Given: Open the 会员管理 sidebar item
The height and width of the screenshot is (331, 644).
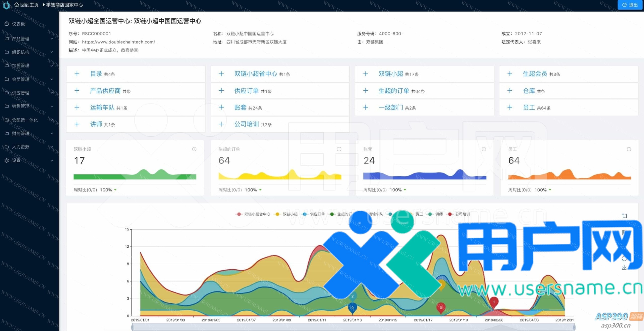Looking at the screenshot, I should point(21,79).
